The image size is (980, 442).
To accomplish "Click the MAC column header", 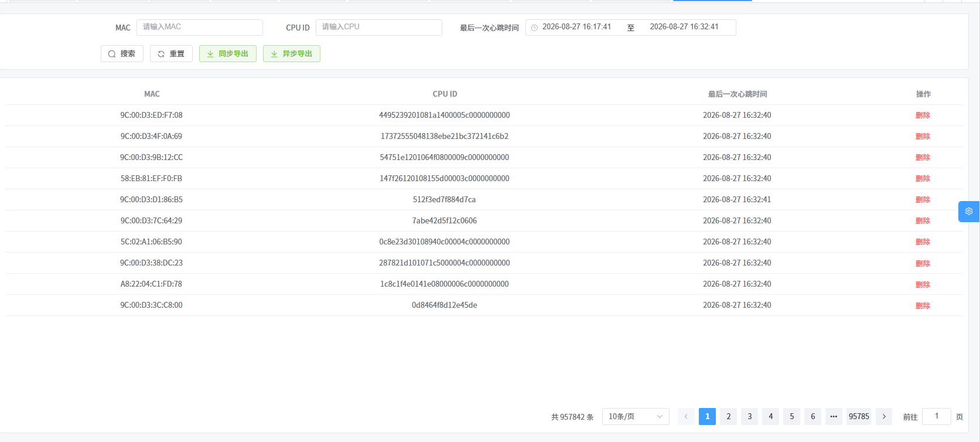I will [x=152, y=94].
